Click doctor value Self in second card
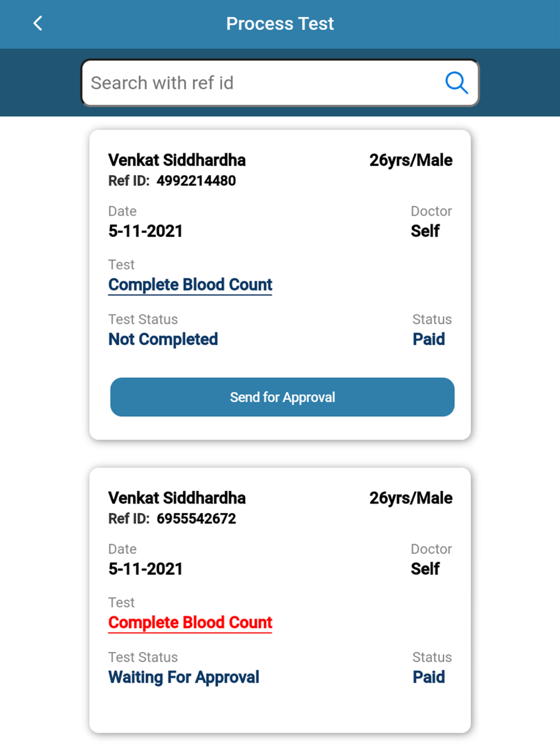 pyautogui.click(x=425, y=568)
